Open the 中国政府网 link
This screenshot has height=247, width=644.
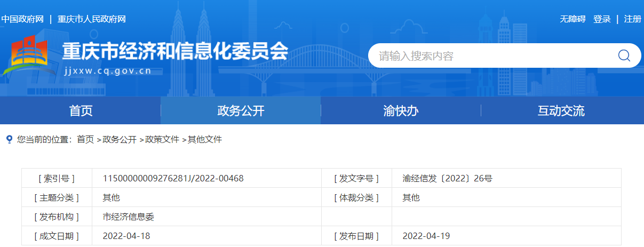coord(22,19)
